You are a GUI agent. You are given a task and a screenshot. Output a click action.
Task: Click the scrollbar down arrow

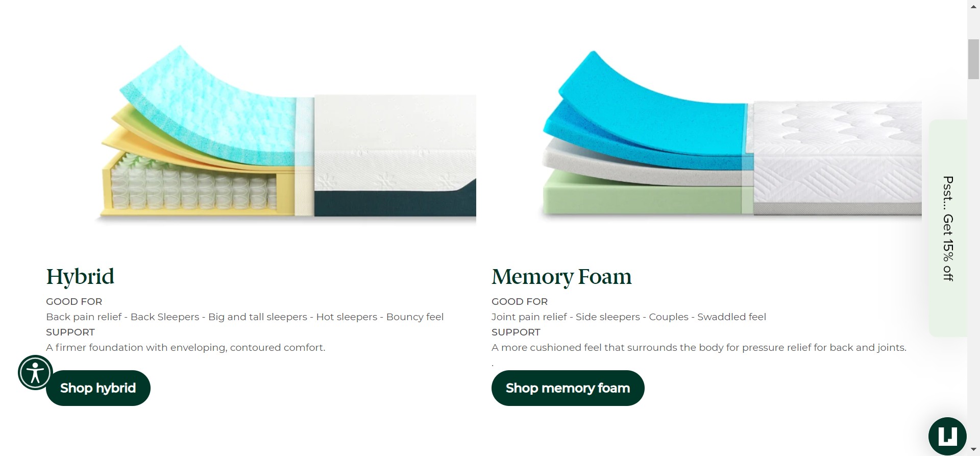point(973,450)
